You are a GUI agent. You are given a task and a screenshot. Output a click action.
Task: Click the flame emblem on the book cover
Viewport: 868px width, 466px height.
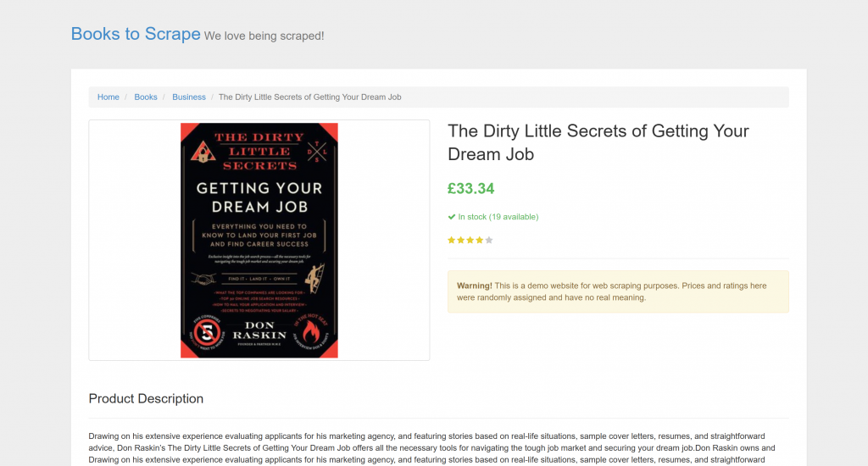pyautogui.click(x=310, y=331)
